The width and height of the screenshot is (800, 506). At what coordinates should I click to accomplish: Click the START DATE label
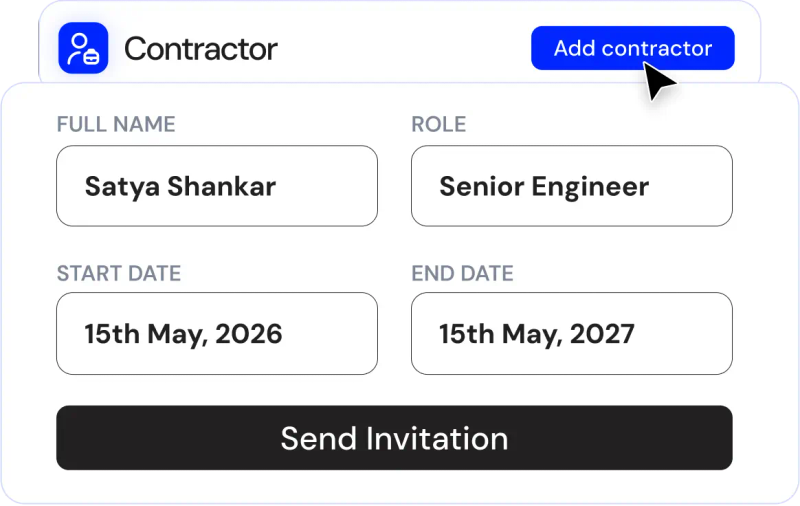[x=119, y=273]
